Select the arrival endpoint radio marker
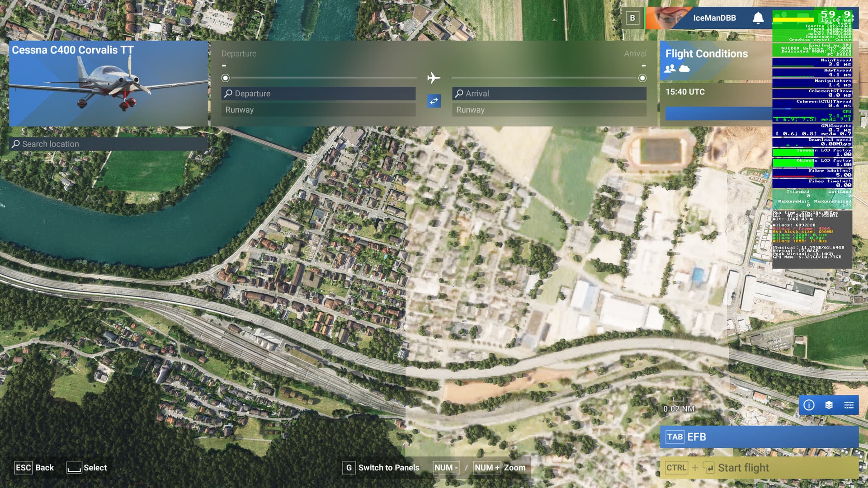 point(642,78)
